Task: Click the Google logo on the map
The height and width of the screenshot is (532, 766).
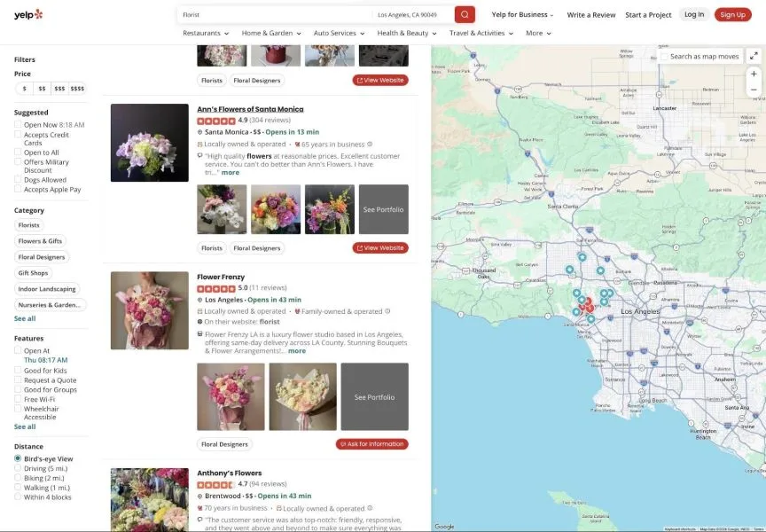Action: pyautogui.click(x=444, y=526)
